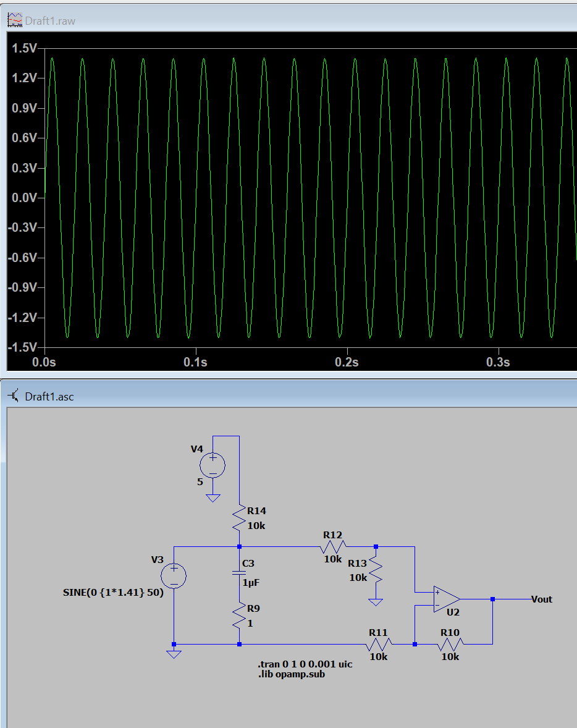Click the .tran 0 1 0 0.001 uic directive
The height and width of the screenshot is (728, 577).
pyautogui.click(x=305, y=664)
